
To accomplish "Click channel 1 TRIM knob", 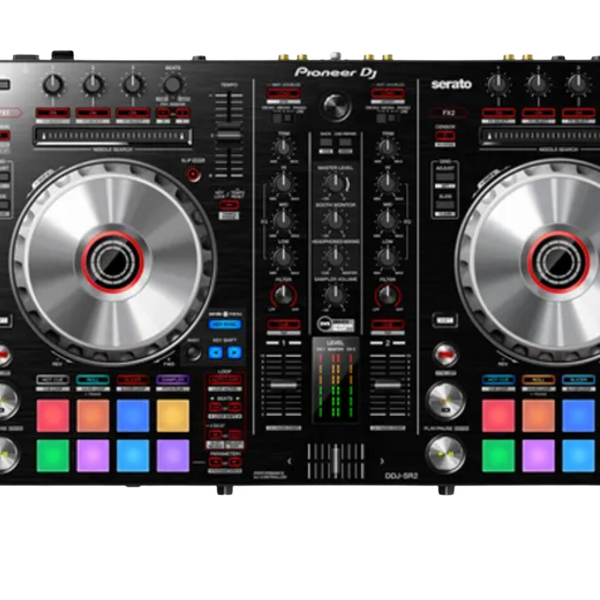I will click(x=283, y=147).
